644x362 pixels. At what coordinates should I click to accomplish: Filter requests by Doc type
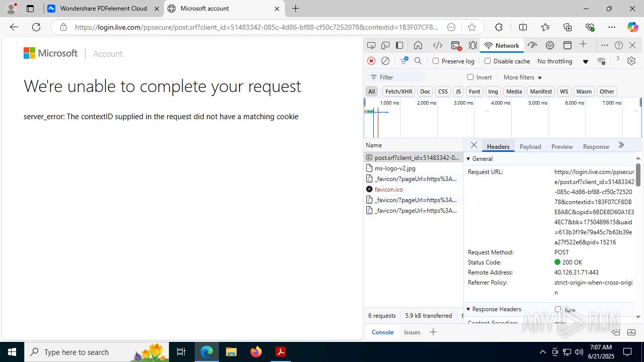pyautogui.click(x=425, y=91)
